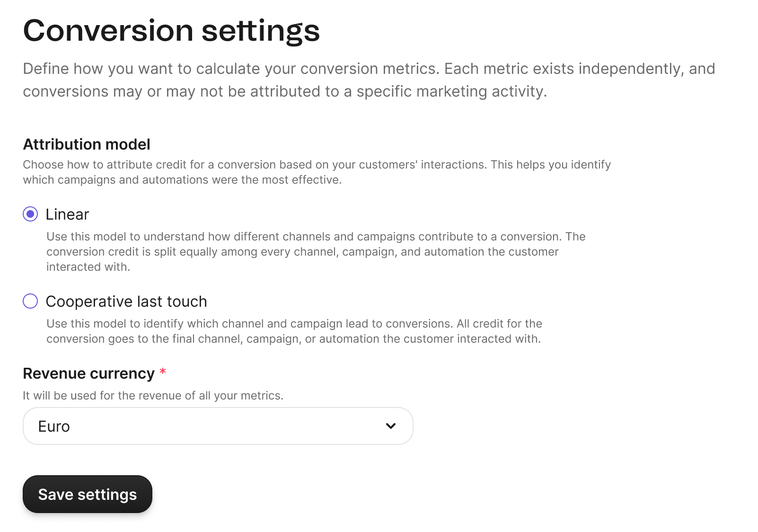Click the Euro text in the currency box
758x532 pixels.
pos(53,426)
